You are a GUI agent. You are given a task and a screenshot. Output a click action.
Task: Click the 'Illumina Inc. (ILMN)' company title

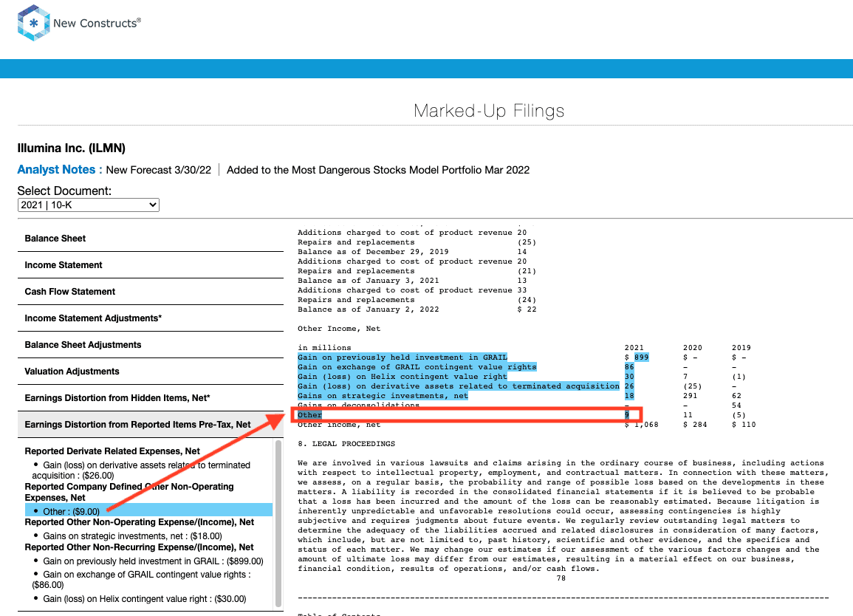(71, 148)
